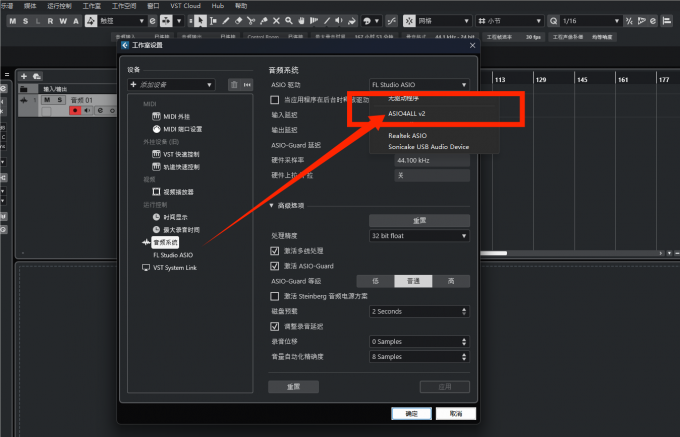The image size is (680, 437).
Task: Set ASIO-Guard level to 高
Action: click(x=451, y=281)
